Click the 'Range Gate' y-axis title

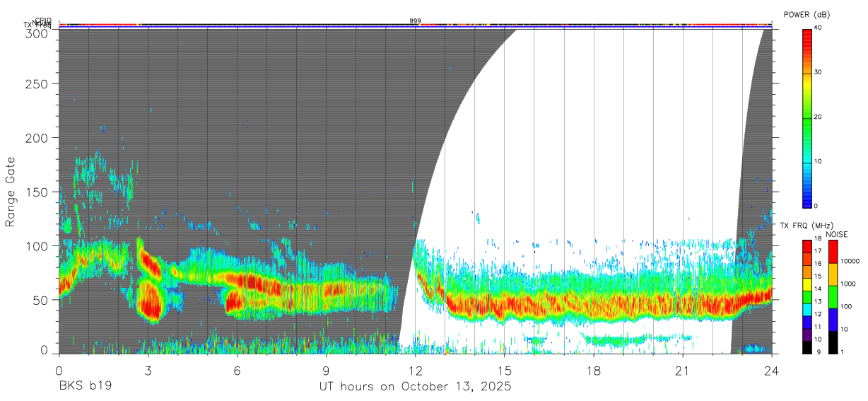11,191
